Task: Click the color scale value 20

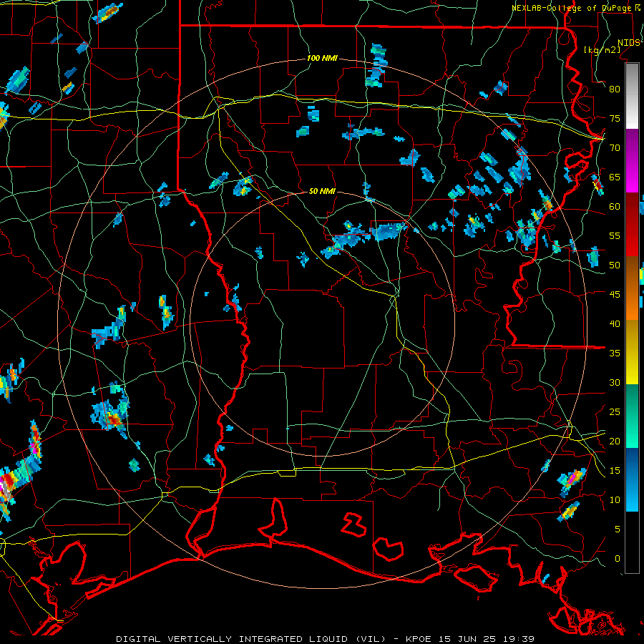Action: [615, 441]
